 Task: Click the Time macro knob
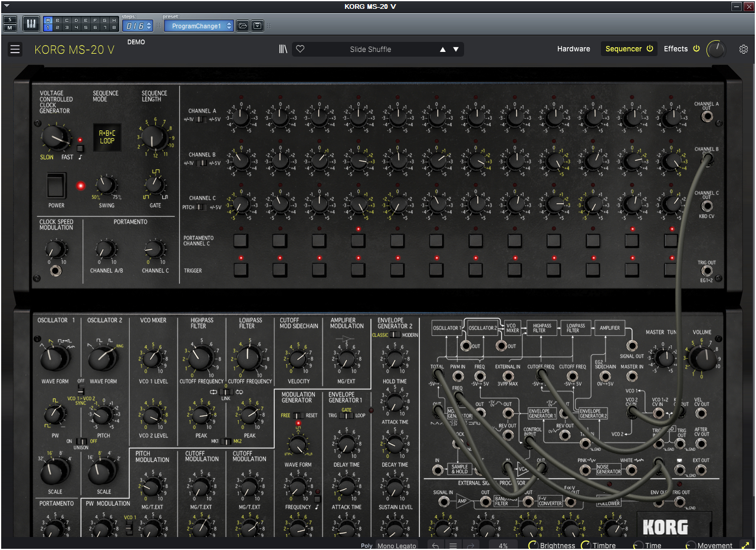click(639, 546)
